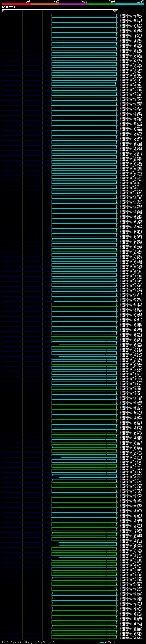
Task: Select the UniRef100_P42477 label
Action: tap(131, 316)
